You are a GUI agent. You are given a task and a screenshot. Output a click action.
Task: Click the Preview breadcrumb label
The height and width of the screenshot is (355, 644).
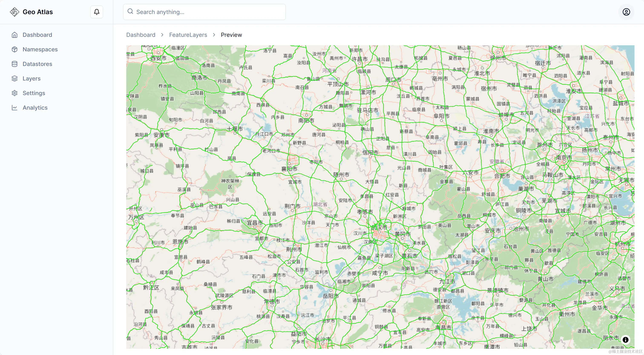pos(231,35)
